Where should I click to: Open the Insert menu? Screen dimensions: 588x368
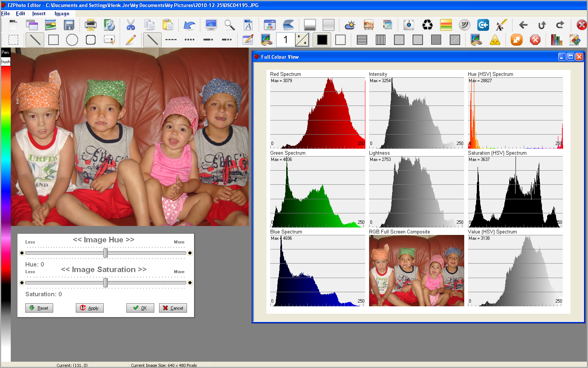click(x=39, y=14)
